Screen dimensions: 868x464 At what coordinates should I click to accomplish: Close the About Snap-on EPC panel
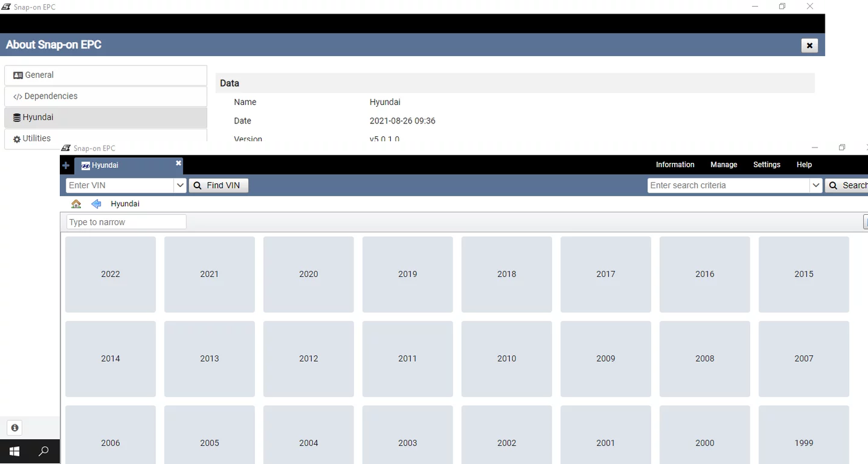pyautogui.click(x=809, y=45)
